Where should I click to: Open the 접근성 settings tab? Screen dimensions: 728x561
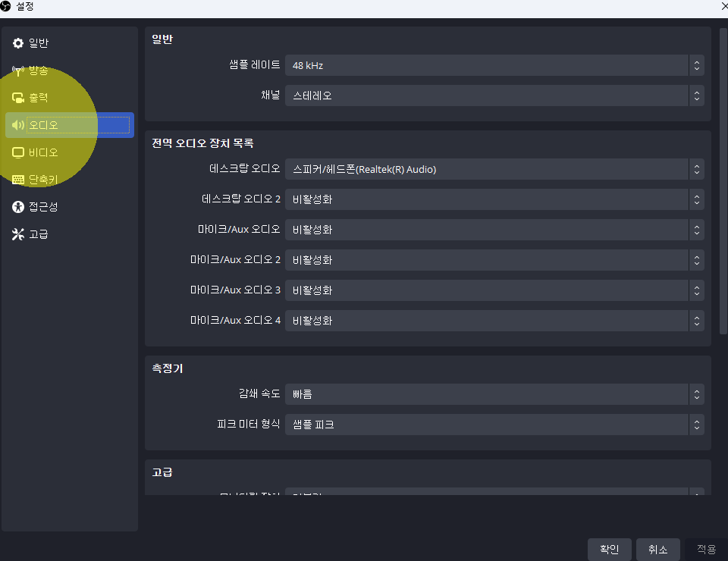pyautogui.click(x=70, y=207)
